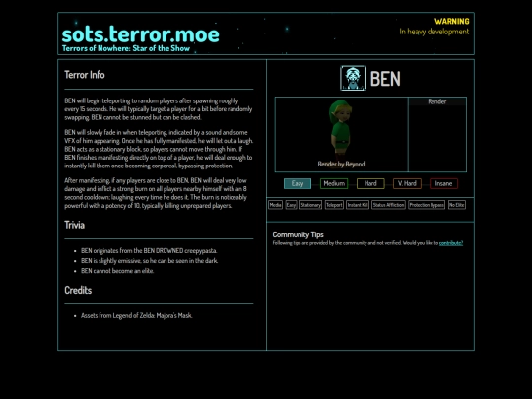Click paragraph starting 'After manifesting'
532x399 pixels.
[156, 193]
